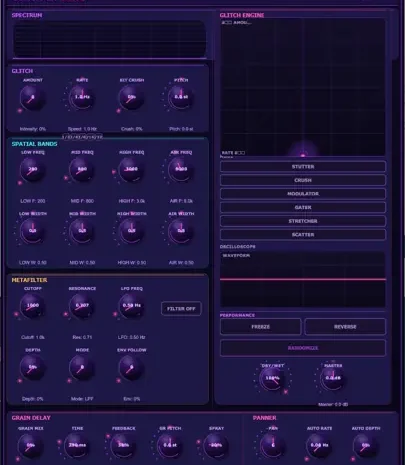Click the Stretcher button
The height and width of the screenshot is (465, 405).
click(x=303, y=221)
